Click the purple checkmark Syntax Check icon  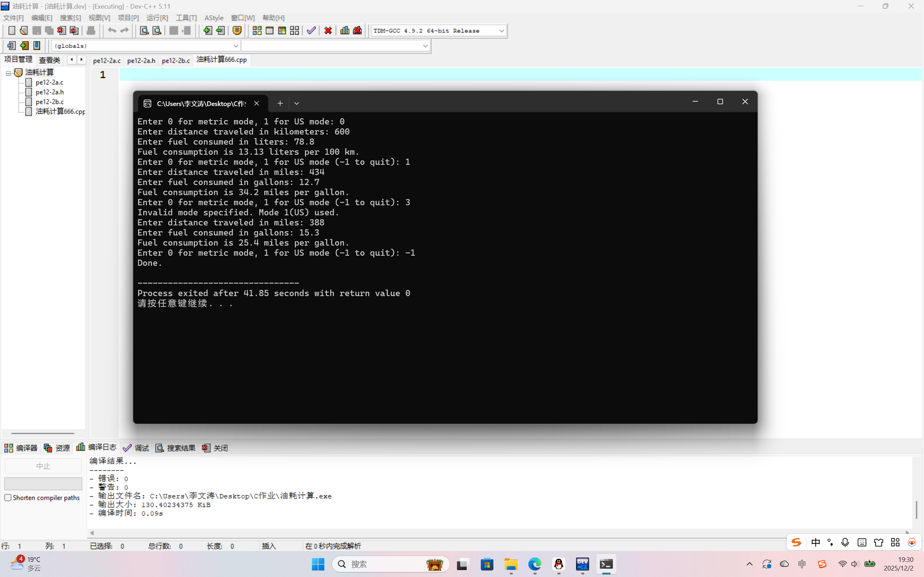tap(311, 31)
